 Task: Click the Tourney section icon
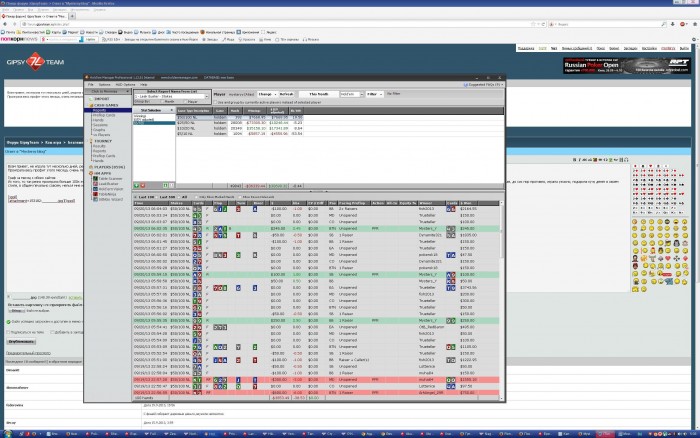[x=91, y=141]
